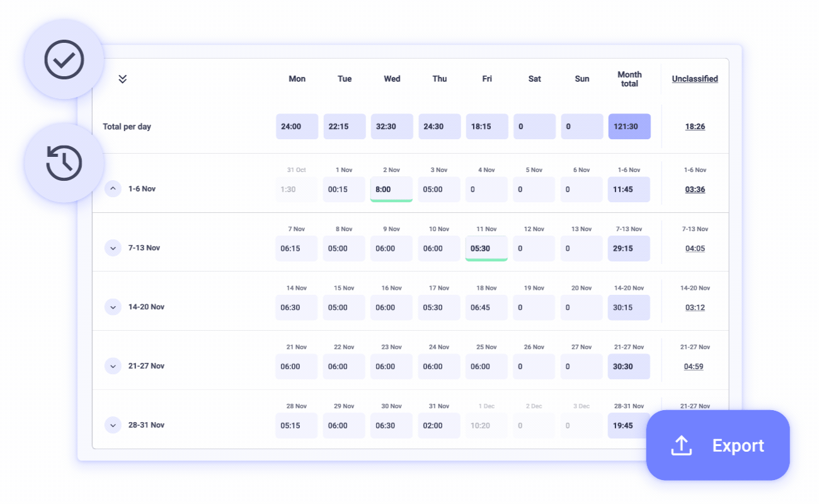Select the 31 Oct cell showing 1:30
The width and height of the screenshot is (819, 504).
pos(297,190)
